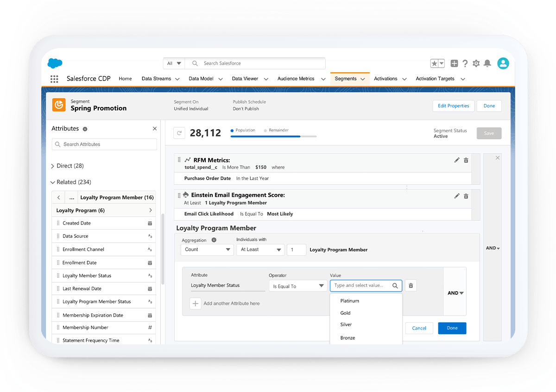
Task: Click Cancel in the rule editor
Action: click(419, 328)
